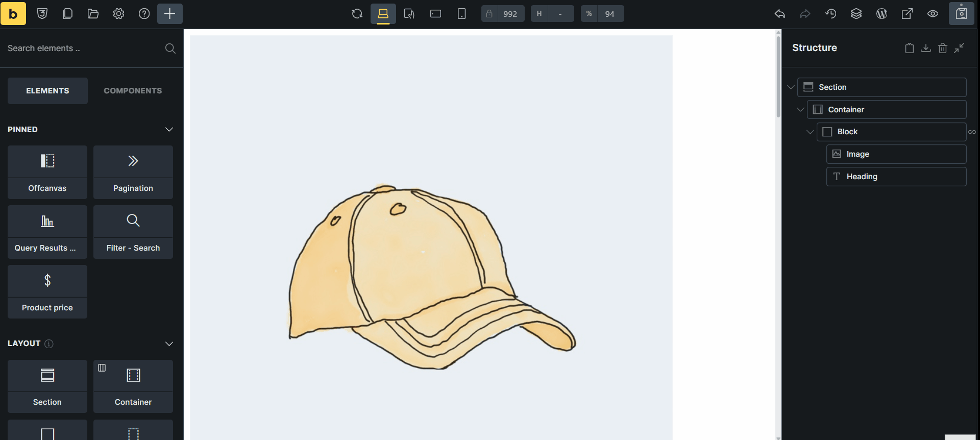Select tablet portrait breakpoint
The width and height of the screenshot is (980, 440).
pos(409,14)
